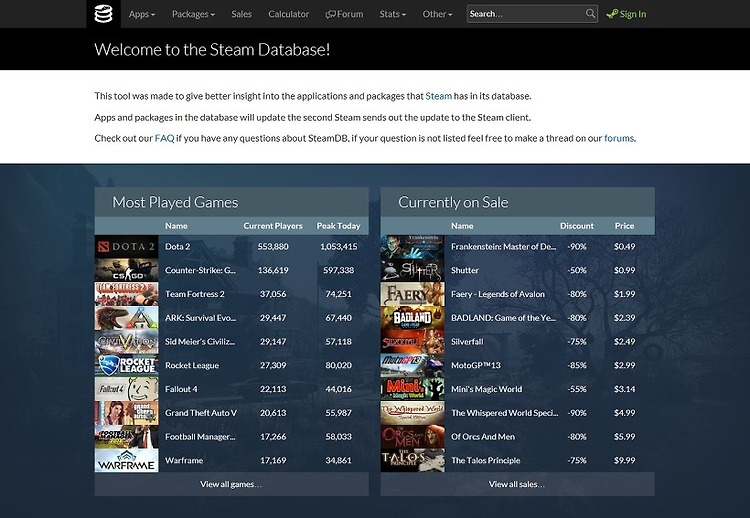This screenshot has height=518, width=750.
Task: Open the Civilization V thumbnail
Action: (x=126, y=342)
